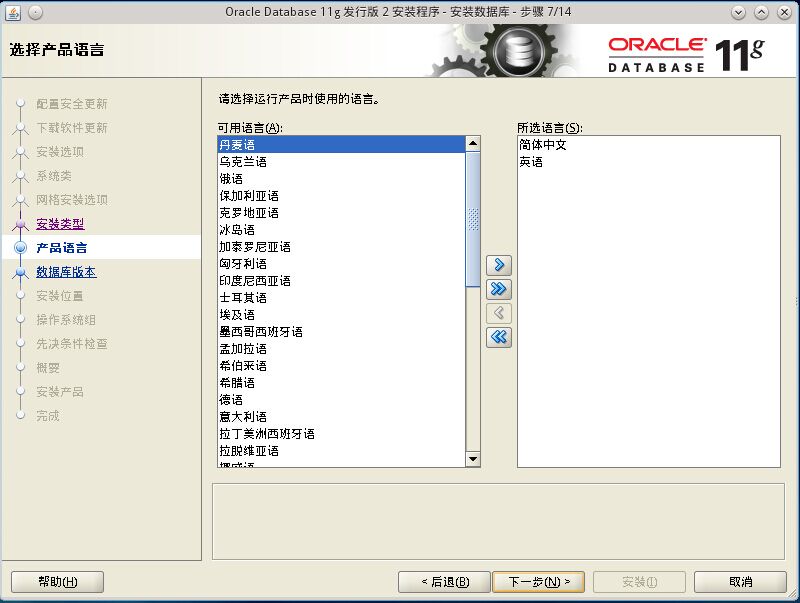The width and height of the screenshot is (800, 603).
Task: Select the 产品语言 step in sidebar
Action: (x=62, y=248)
